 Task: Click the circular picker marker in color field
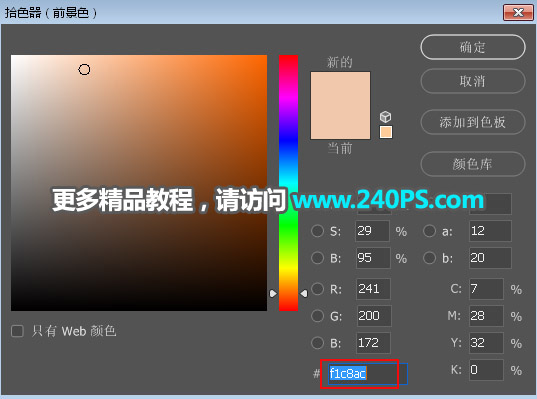coord(84,70)
